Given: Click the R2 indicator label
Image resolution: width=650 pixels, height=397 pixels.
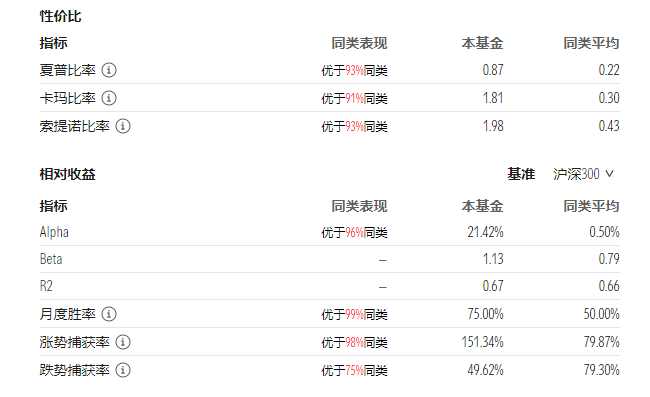Looking at the screenshot, I should coord(46,286).
